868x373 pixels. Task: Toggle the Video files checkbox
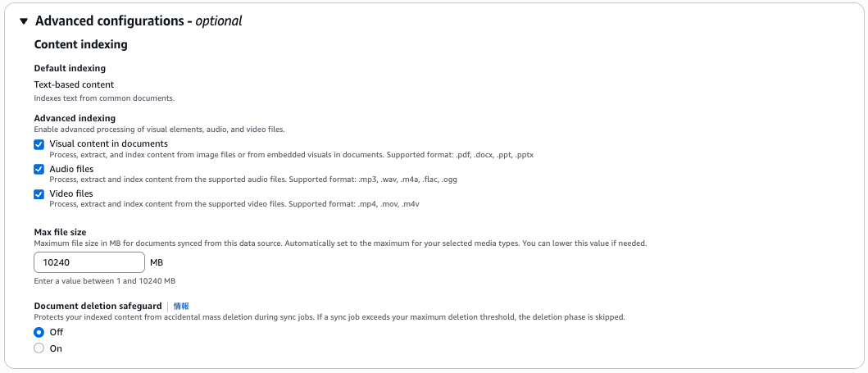(39, 194)
